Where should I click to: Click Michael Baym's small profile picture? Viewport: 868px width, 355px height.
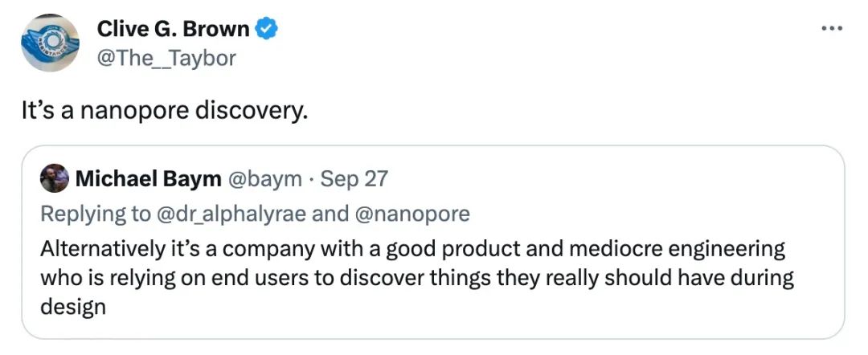[55, 178]
